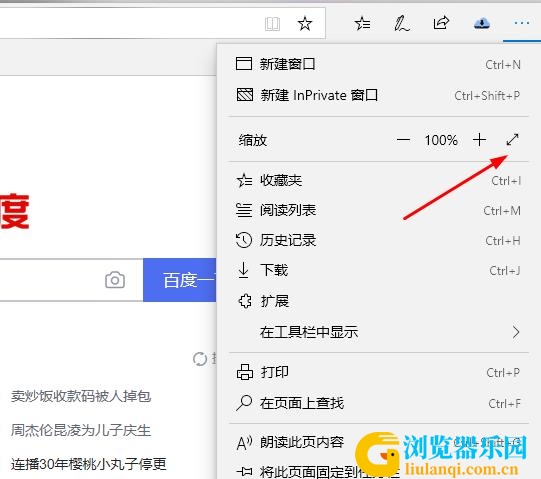This screenshot has height=479, width=541.
Task: Choose 新建窗口 from the menu
Action: coord(379,64)
